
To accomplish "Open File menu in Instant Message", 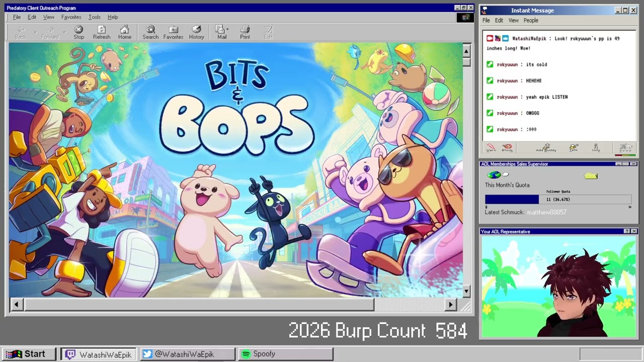I will coord(486,21).
